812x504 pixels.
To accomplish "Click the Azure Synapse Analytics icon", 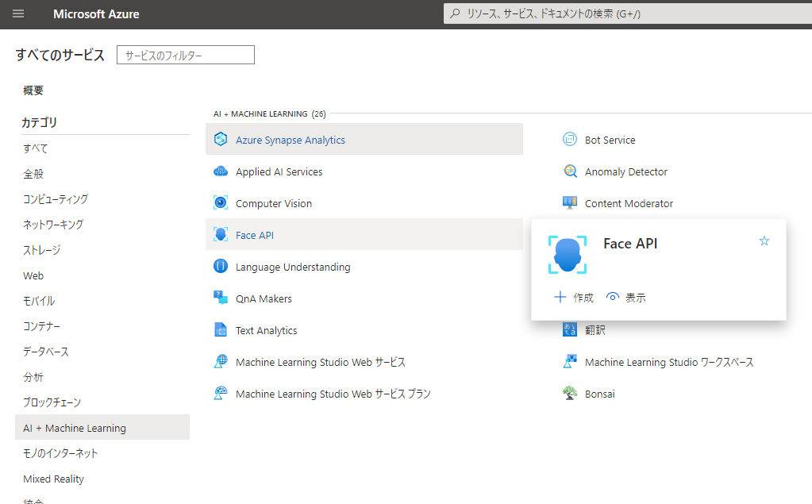I will [x=221, y=140].
